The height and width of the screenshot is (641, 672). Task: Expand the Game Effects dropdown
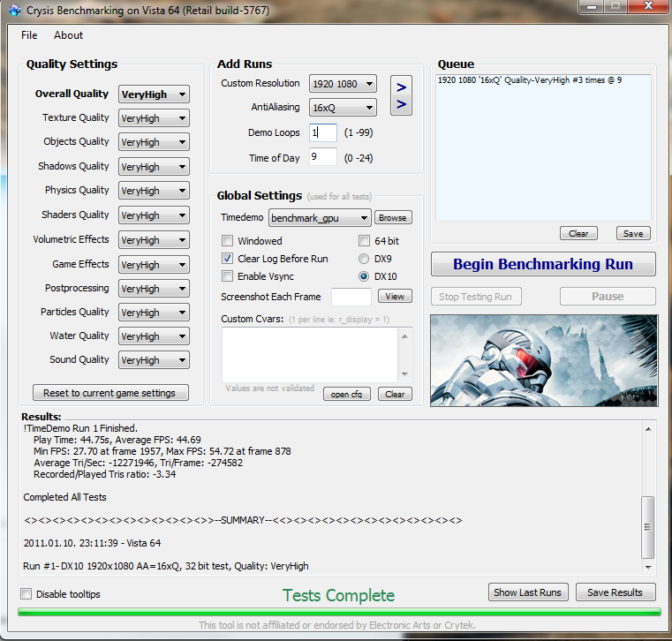(154, 265)
